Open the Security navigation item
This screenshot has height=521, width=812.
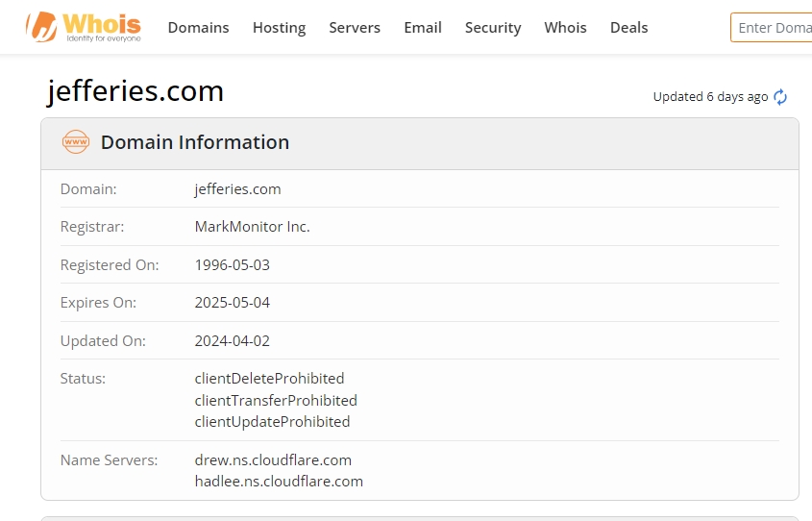click(493, 28)
